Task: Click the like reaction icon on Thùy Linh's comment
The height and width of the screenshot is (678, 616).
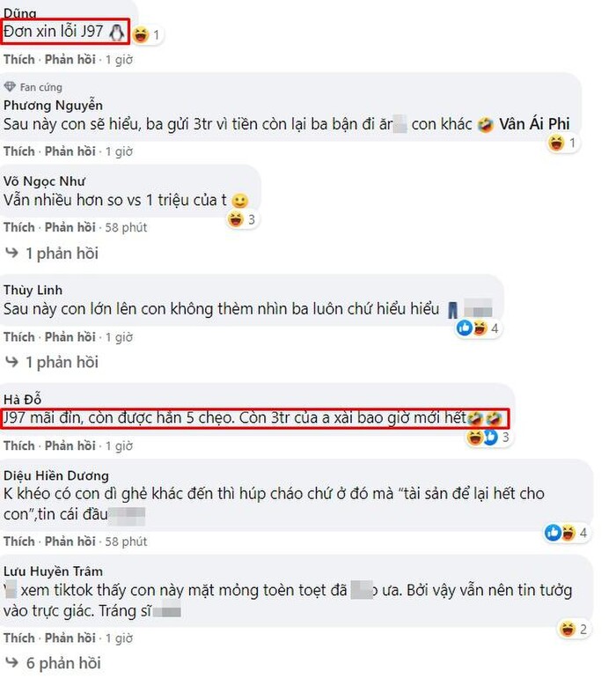Action: tap(465, 328)
